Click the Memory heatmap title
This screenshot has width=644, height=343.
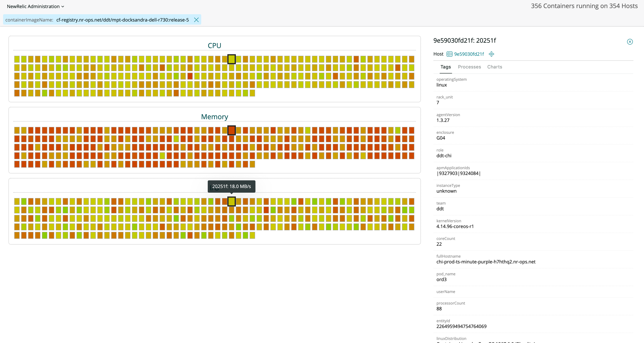tap(214, 117)
